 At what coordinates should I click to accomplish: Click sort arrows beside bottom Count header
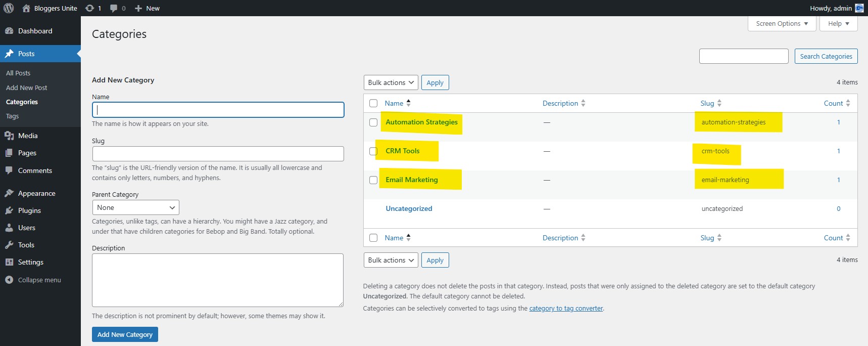pyautogui.click(x=848, y=238)
